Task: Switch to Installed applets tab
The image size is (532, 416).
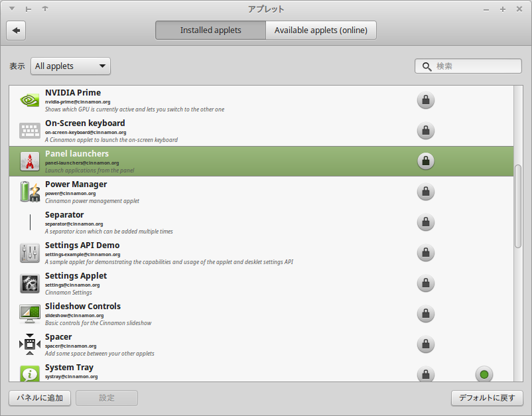Action: coord(210,31)
